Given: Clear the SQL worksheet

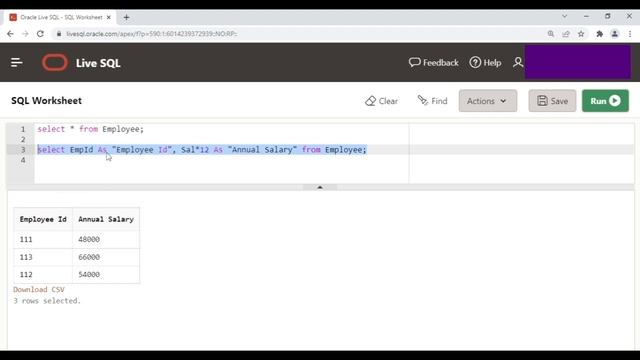Looking at the screenshot, I should pyautogui.click(x=381, y=101).
